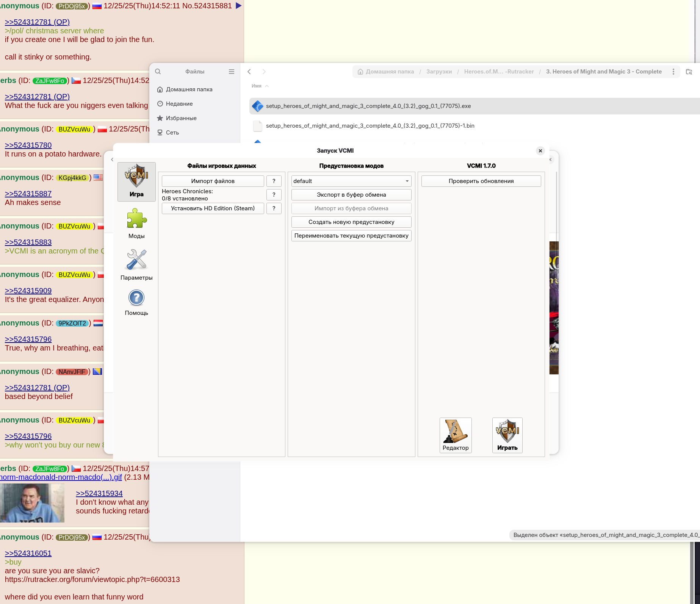Click the search icon in Files sidebar
The image size is (700, 604).
(158, 72)
